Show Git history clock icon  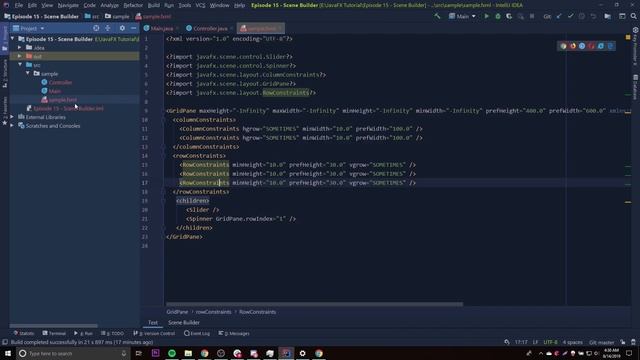click(582, 16)
